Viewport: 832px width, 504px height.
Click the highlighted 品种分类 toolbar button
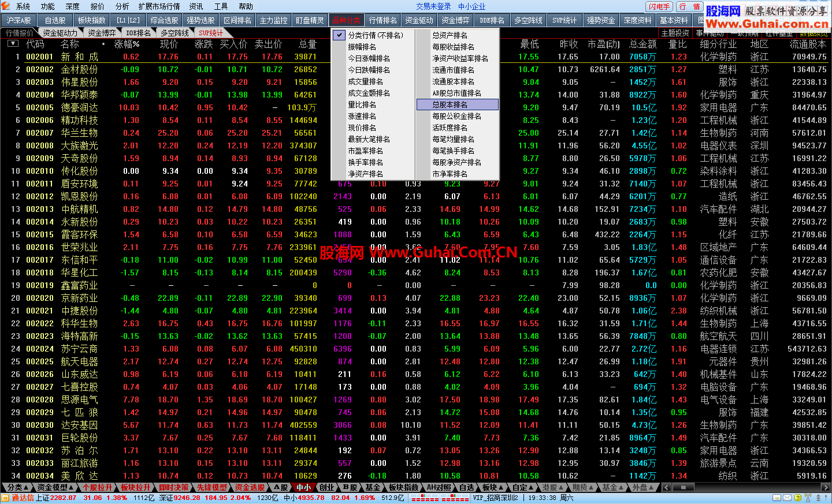click(346, 20)
